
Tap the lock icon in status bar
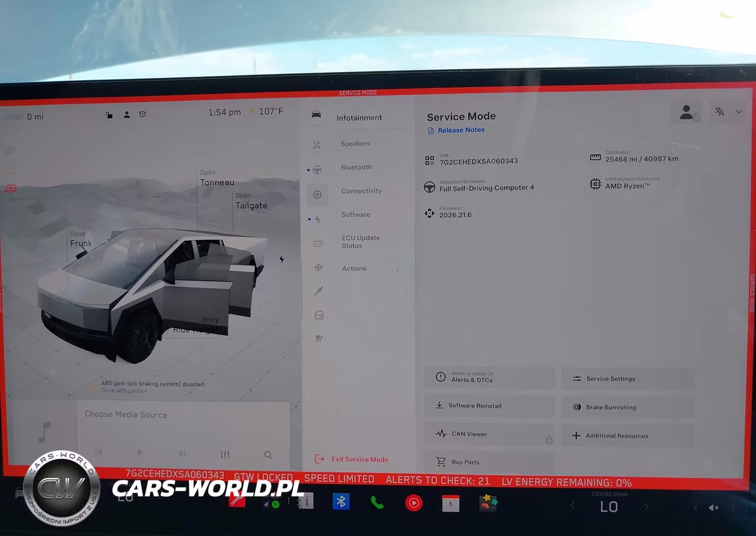109,115
